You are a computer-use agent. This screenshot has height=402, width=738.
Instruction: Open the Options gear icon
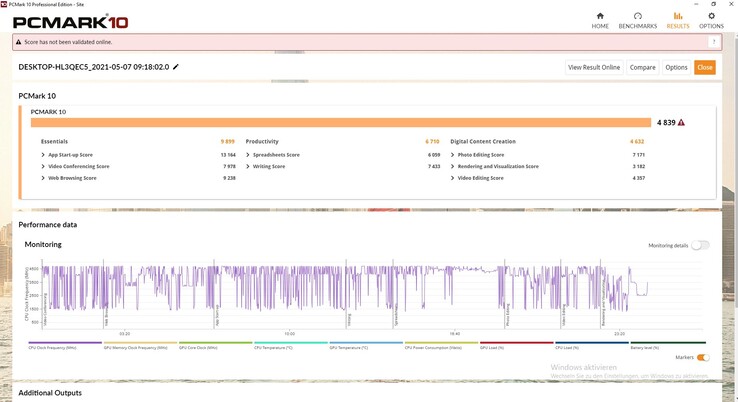tap(711, 20)
